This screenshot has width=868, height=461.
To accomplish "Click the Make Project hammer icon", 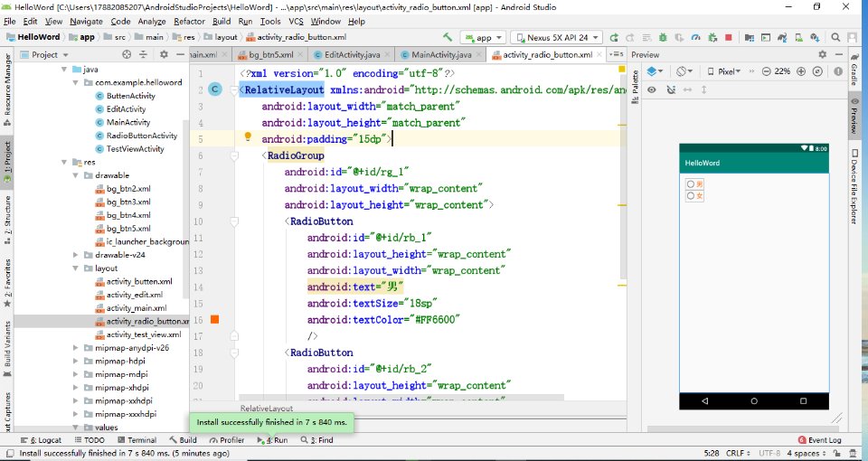I will (x=448, y=38).
